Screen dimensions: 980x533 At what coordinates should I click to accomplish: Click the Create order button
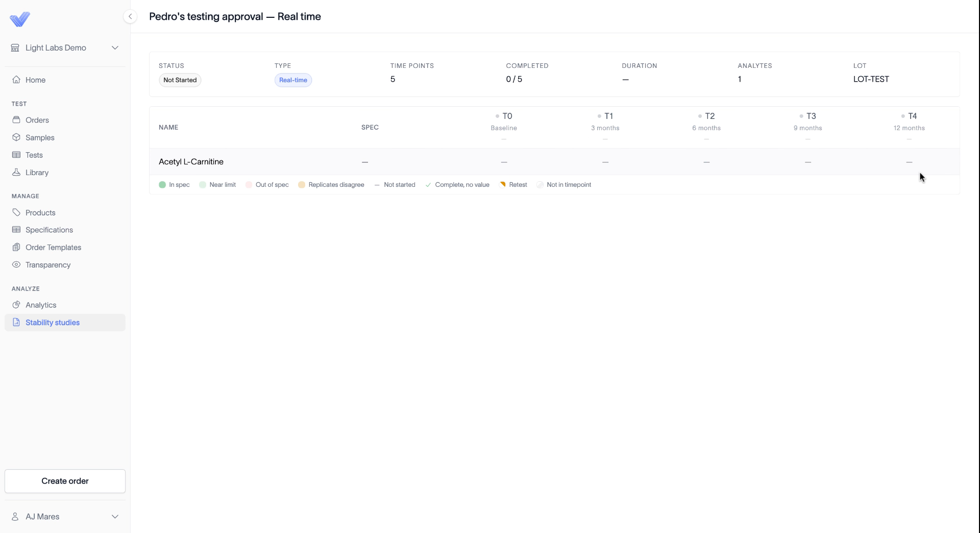[65, 481]
